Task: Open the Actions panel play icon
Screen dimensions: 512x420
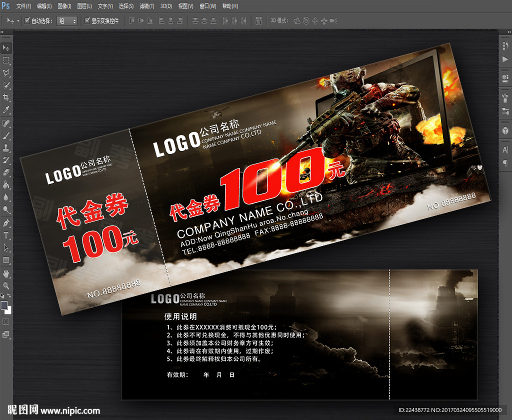Action: click(505, 59)
